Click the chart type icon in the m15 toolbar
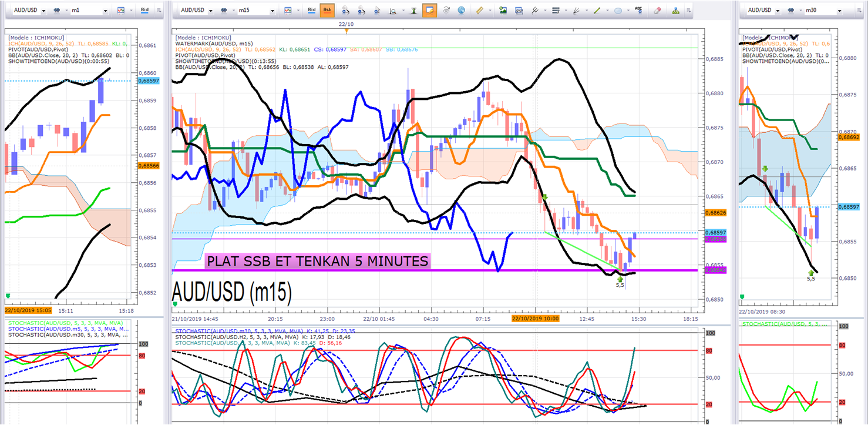The width and height of the screenshot is (868, 425). tap(288, 11)
